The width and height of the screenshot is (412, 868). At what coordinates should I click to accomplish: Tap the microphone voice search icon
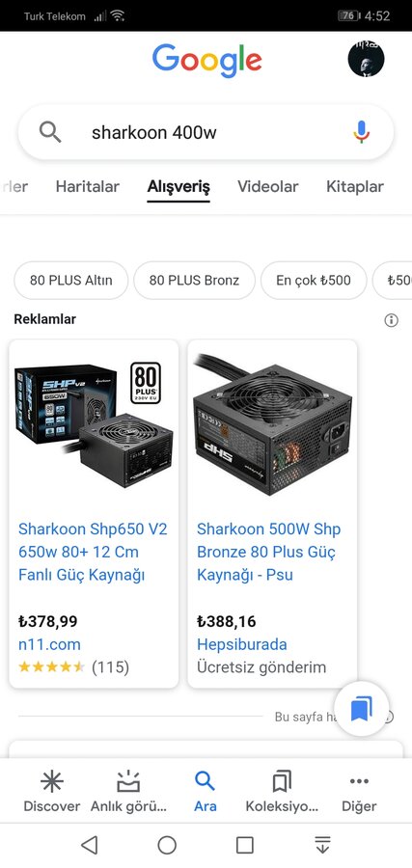point(361,132)
